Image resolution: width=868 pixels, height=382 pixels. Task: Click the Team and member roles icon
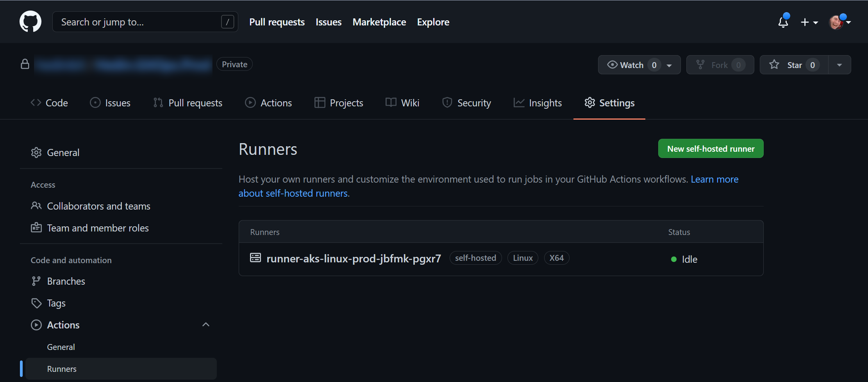coord(36,228)
